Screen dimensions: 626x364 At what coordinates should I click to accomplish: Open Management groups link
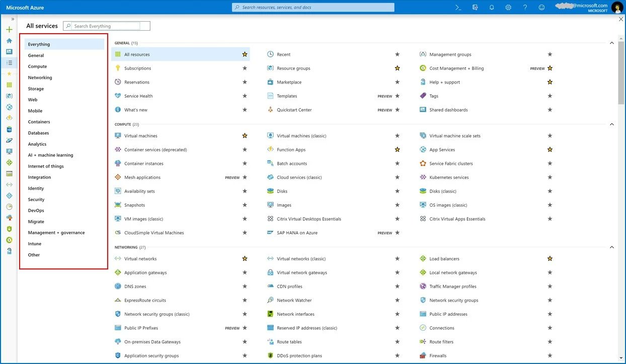click(x=450, y=54)
